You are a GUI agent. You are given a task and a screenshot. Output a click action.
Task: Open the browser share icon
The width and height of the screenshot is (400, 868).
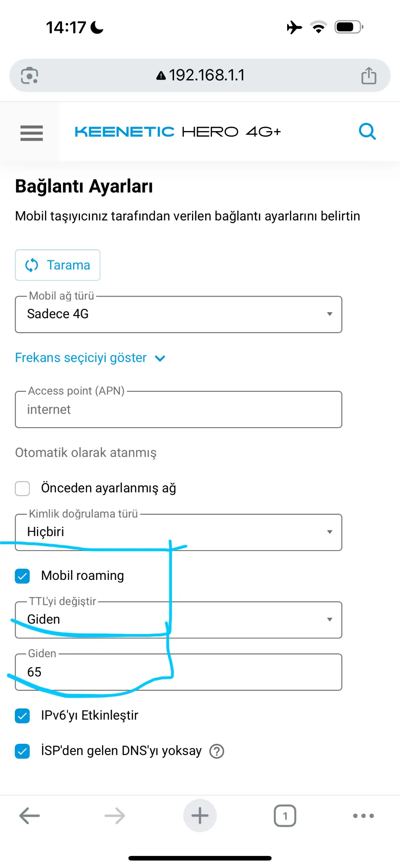click(x=369, y=75)
